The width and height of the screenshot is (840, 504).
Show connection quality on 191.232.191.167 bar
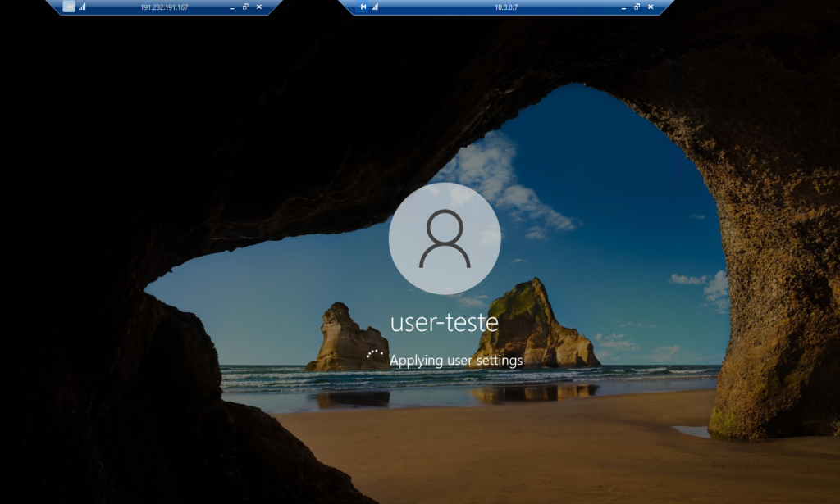tap(83, 7)
